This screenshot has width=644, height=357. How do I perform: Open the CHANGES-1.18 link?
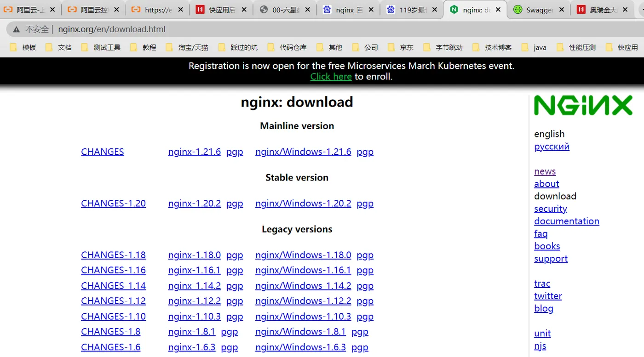click(x=113, y=255)
